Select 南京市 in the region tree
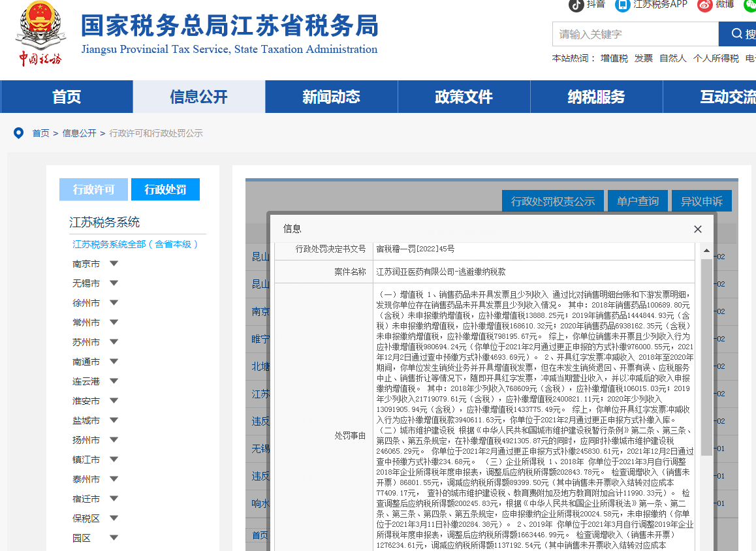The width and height of the screenshot is (756, 551). [86, 264]
